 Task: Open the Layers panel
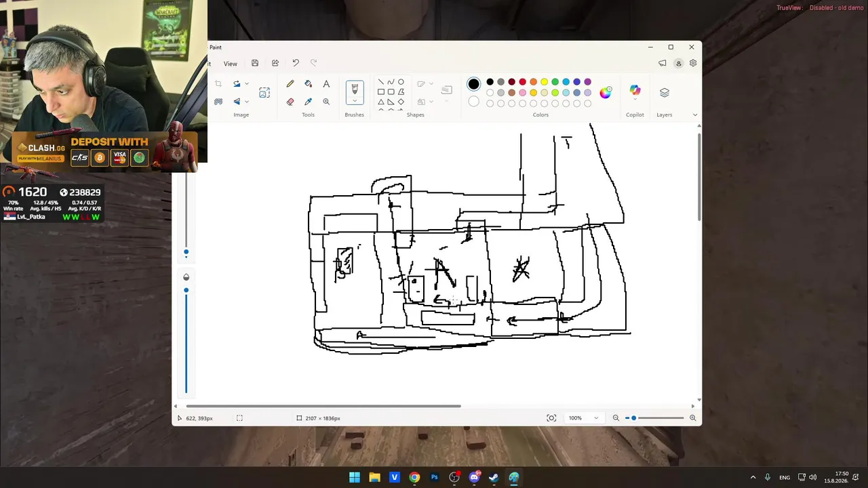tap(665, 92)
